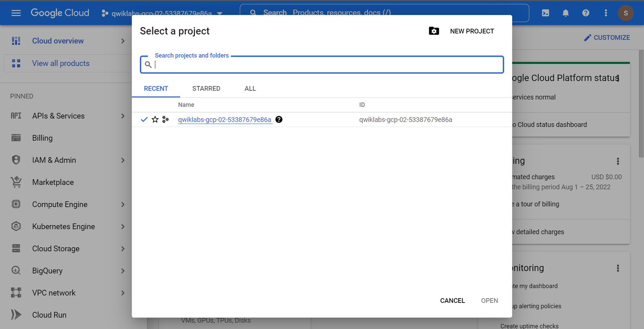The image size is (644, 329).
Task: Click the APIs & Services API icon
Action: tap(16, 116)
